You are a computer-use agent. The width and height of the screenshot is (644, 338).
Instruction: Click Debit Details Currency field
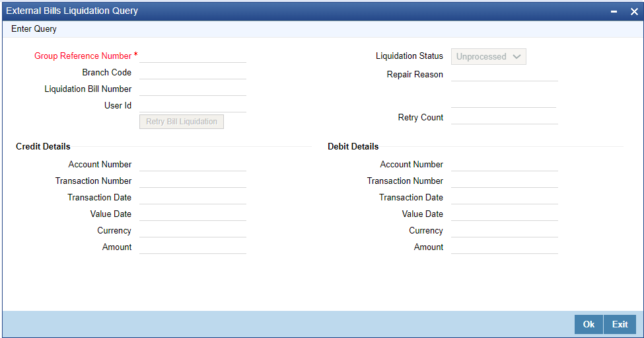pyautogui.click(x=505, y=230)
